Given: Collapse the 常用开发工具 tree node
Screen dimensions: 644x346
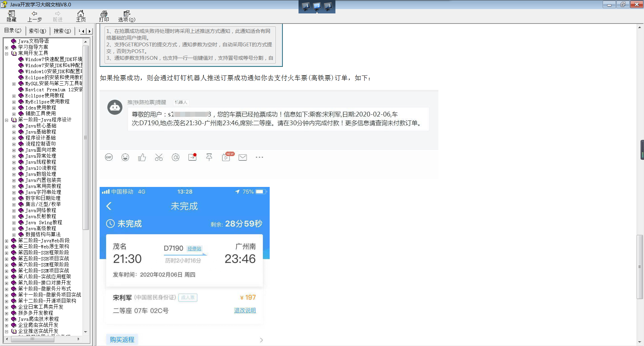Looking at the screenshot, I should click(6, 53).
